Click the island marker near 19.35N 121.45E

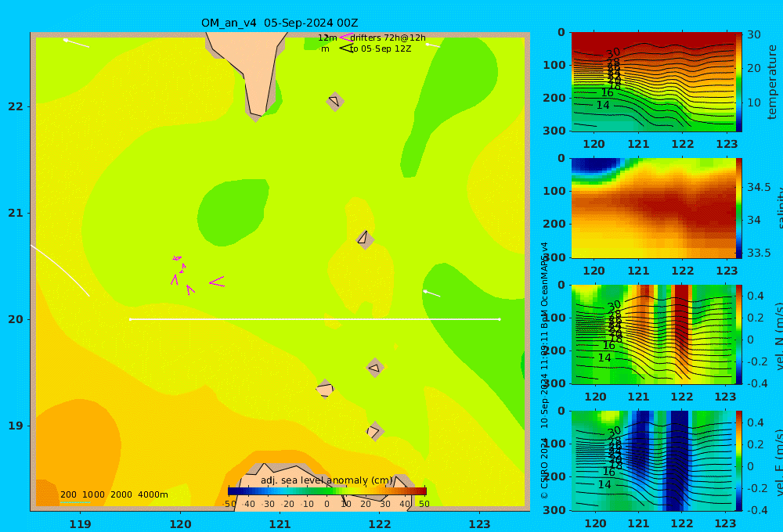(325, 389)
